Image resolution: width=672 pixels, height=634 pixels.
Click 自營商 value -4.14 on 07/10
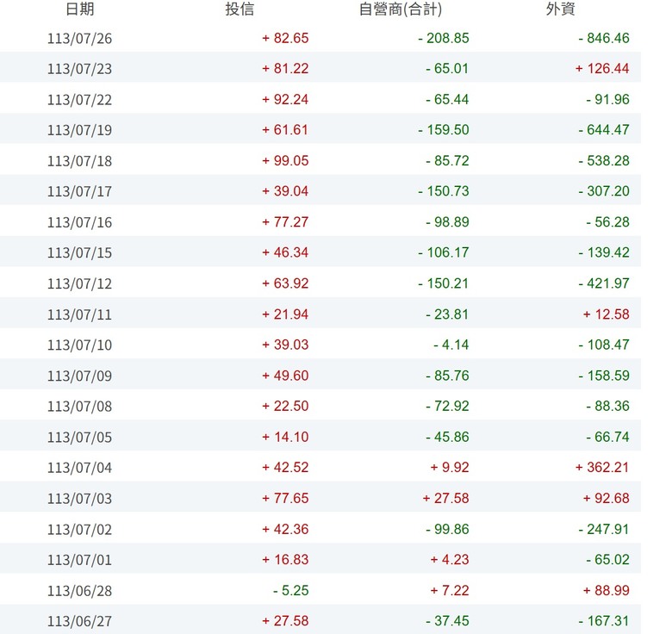451,345
